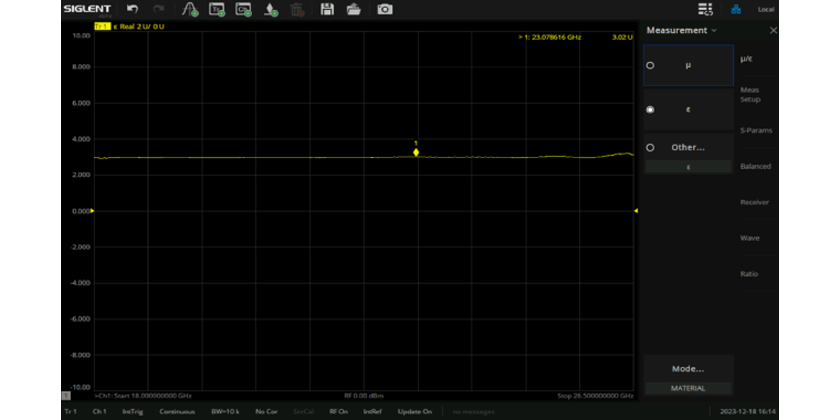This screenshot has width=840, height=420.
Task: Click marker 1 diamond on the trace
Action: click(416, 152)
